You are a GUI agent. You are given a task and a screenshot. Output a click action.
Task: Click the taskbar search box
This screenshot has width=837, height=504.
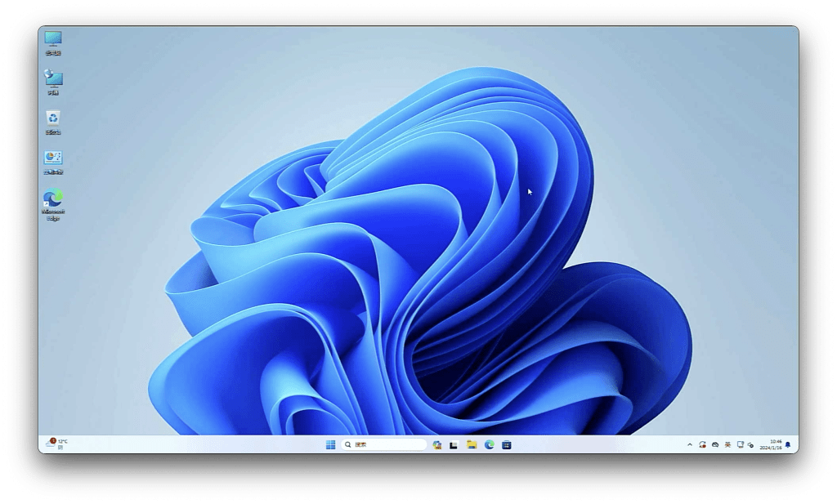coord(384,444)
